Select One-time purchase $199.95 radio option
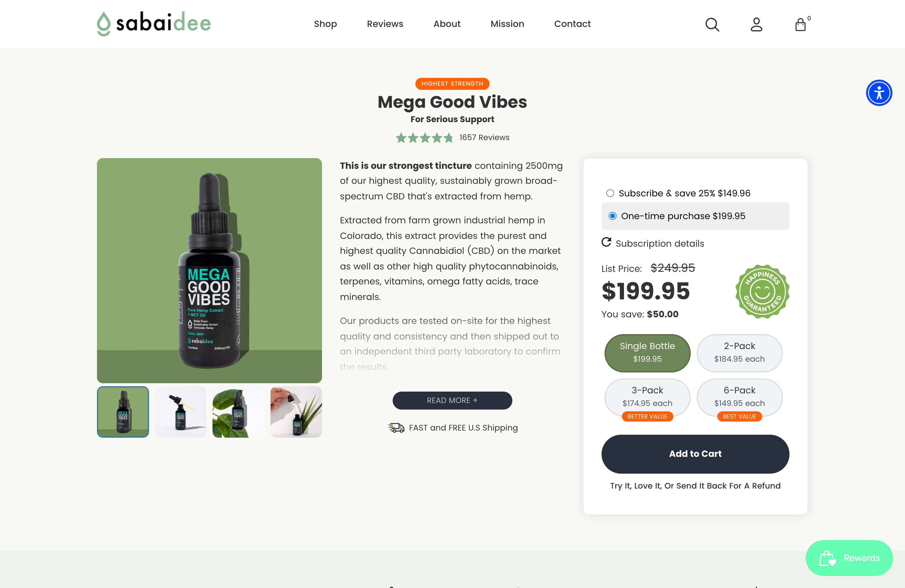Image resolution: width=905 pixels, height=588 pixels. pyautogui.click(x=612, y=216)
